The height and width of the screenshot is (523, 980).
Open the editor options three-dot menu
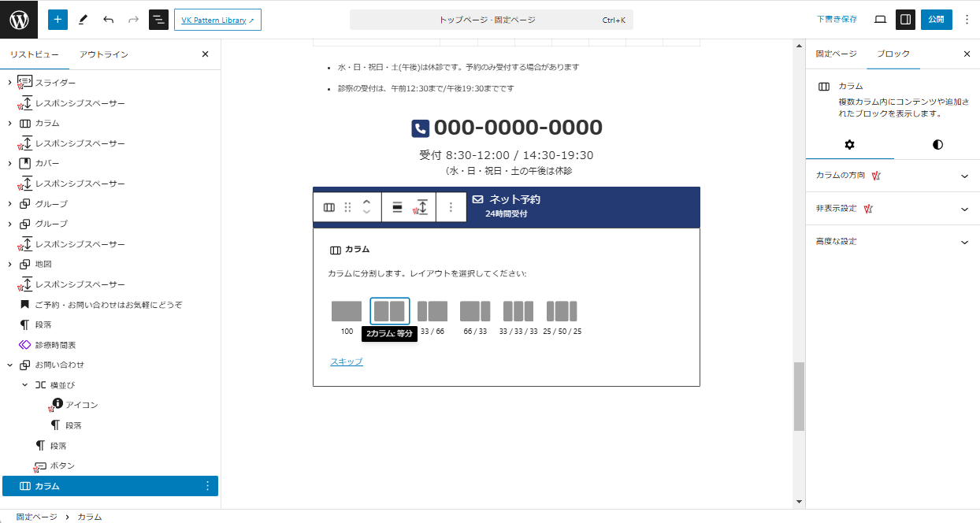coord(967,20)
